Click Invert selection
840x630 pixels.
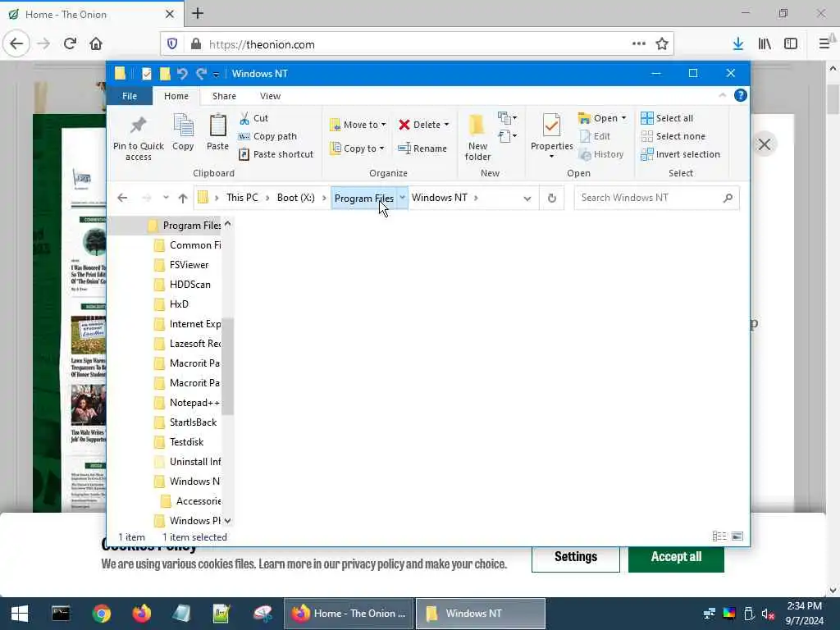[680, 154]
